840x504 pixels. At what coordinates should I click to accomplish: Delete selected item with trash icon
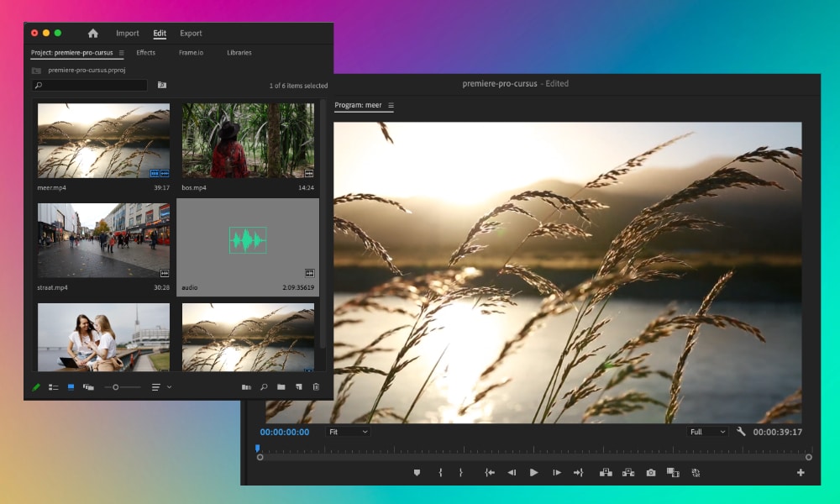click(x=316, y=387)
